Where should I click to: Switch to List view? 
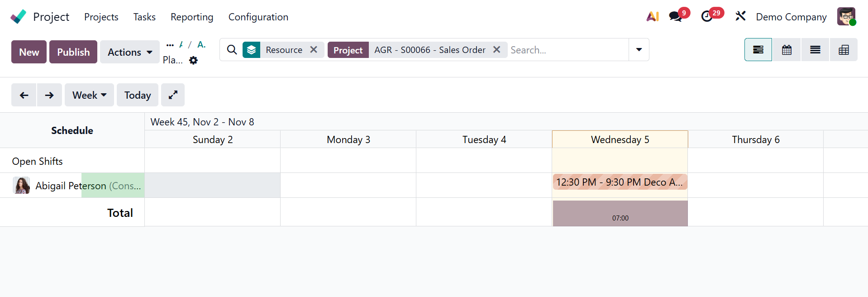(x=815, y=50)
